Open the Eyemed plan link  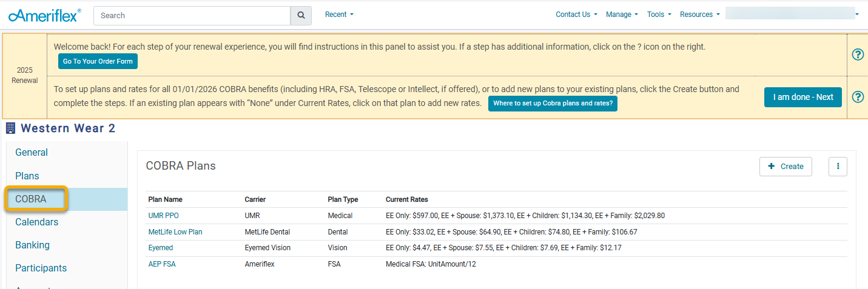point(161,248)
